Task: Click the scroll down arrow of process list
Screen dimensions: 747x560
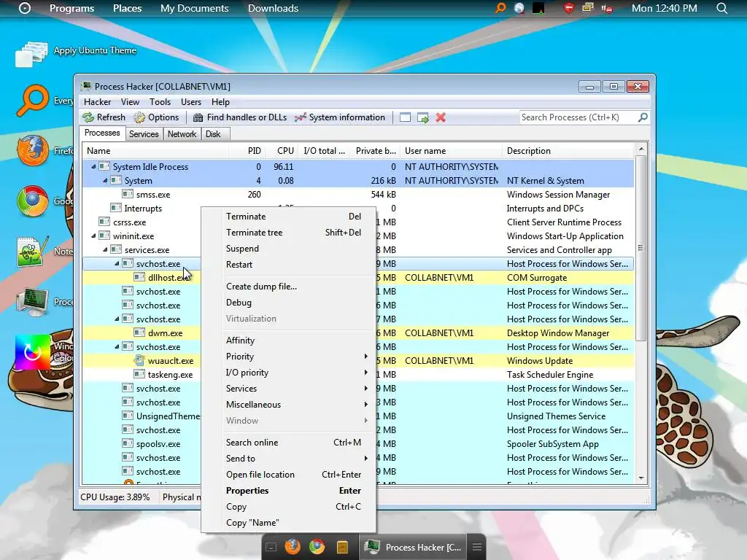Action: coord(640,478)
